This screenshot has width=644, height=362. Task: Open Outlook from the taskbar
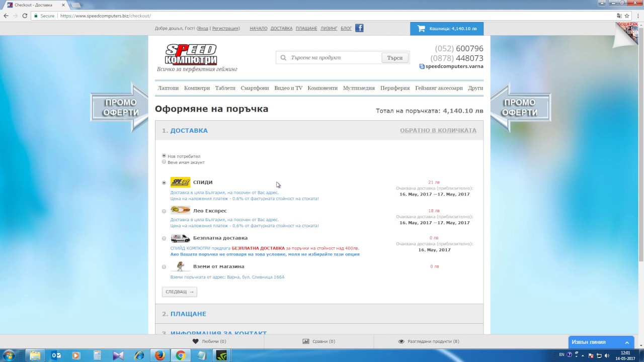pos(56,355)
